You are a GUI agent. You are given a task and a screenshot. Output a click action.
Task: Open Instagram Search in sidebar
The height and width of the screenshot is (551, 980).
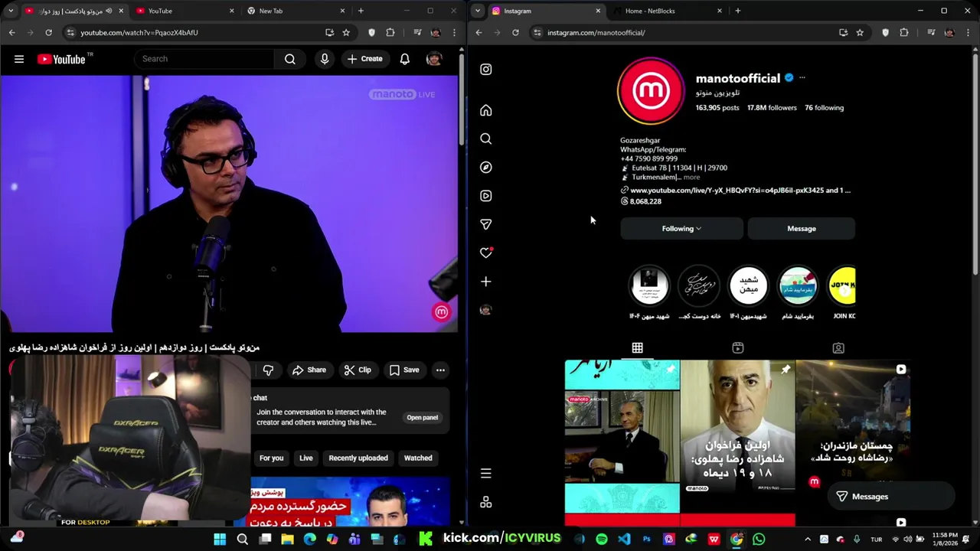pos(486,139)
